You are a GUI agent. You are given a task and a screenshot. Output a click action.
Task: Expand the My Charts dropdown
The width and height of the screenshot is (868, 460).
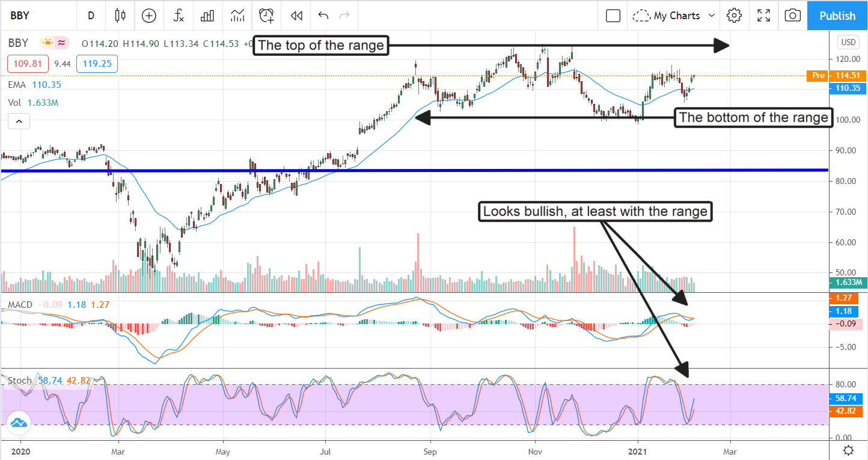click(674, 16)
